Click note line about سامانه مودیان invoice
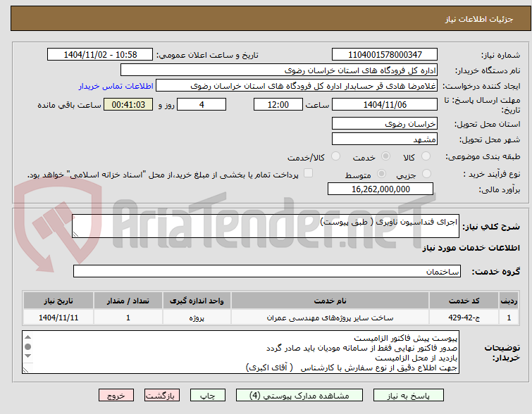 click(x=362, y=349)
